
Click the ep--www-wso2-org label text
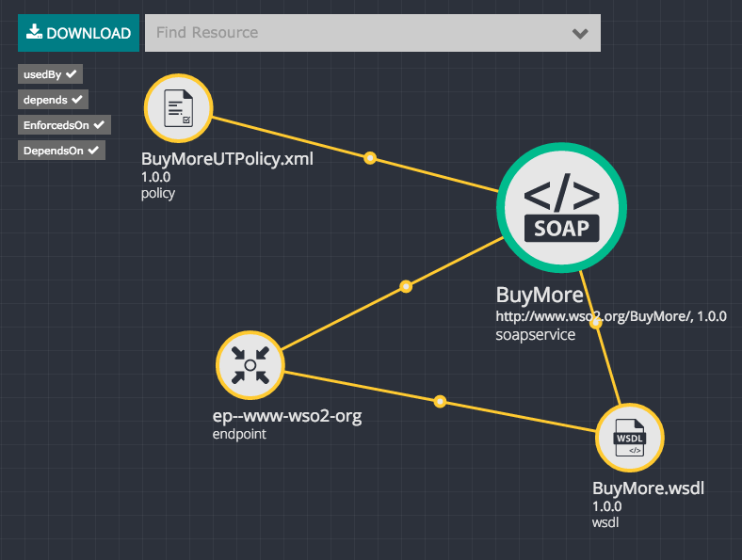[x=287, y=416]
